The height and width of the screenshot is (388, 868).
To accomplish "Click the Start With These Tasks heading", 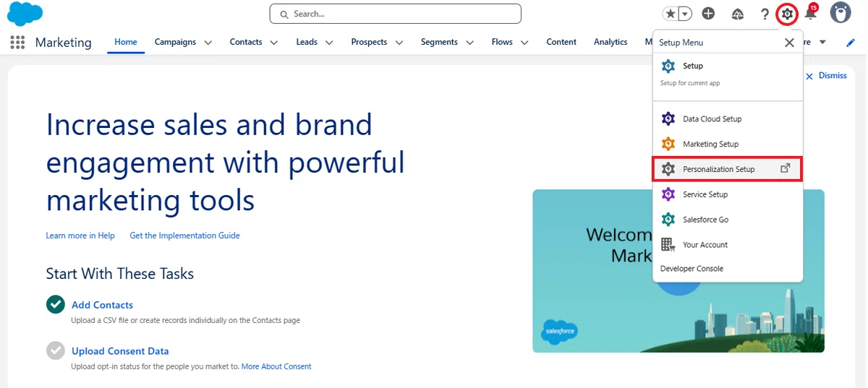I will [120, 274].
